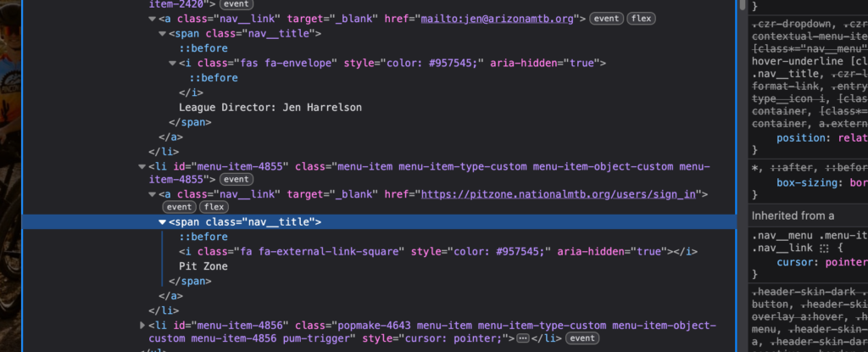Click the event badge after menu-item-4856

tap(582, 338)
